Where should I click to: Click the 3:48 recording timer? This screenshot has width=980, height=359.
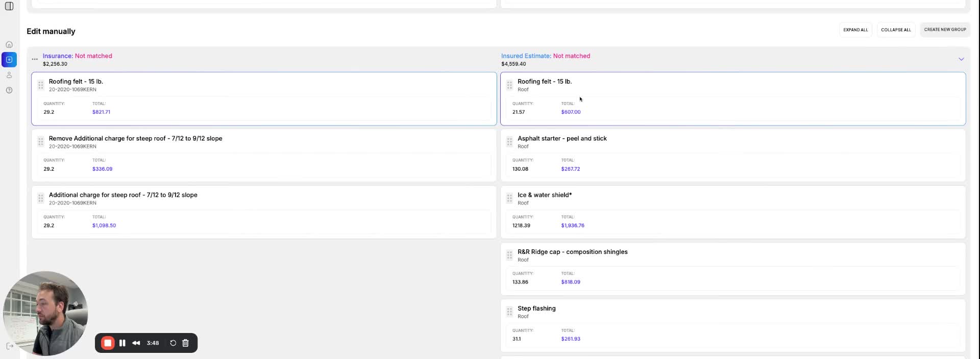point(153,343)
